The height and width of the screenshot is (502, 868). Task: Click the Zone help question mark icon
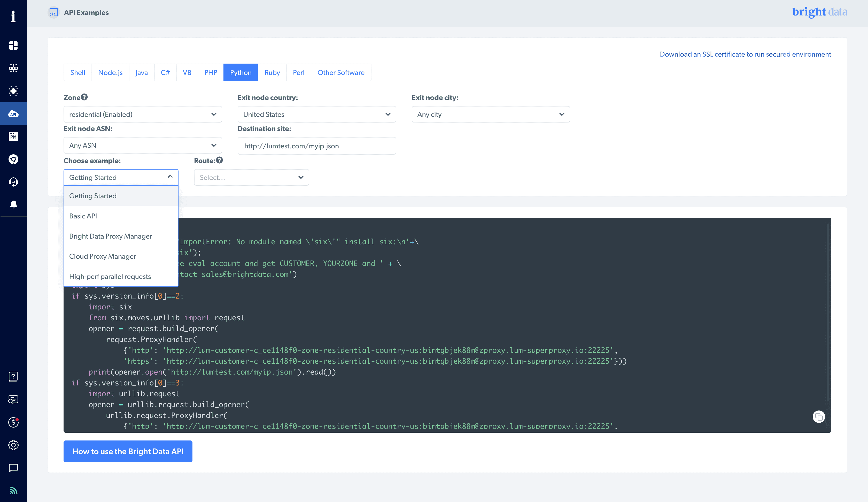[84, 97]
